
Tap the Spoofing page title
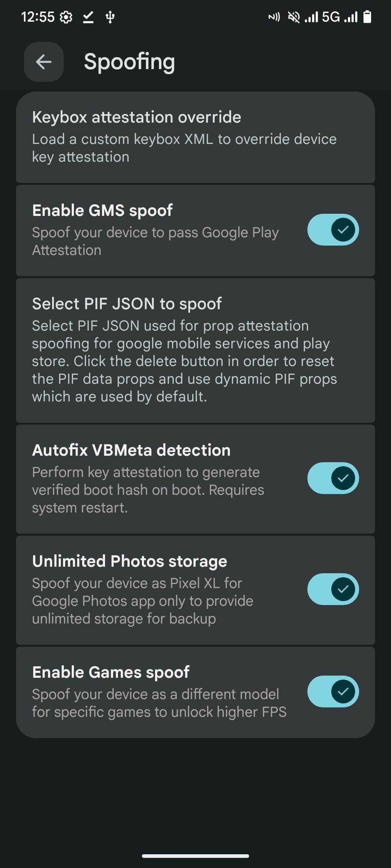(130, 62)
